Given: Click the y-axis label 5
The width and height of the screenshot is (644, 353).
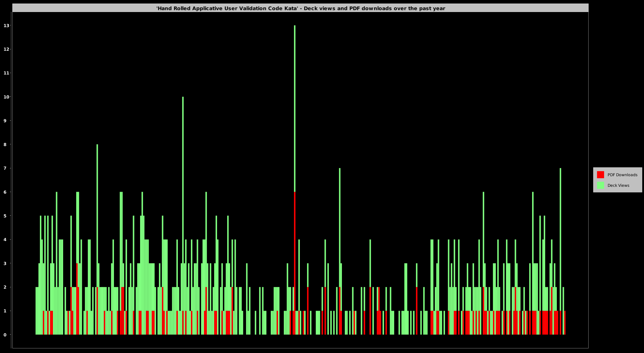Looking at the screenshot, I should [x=5, y=216].
